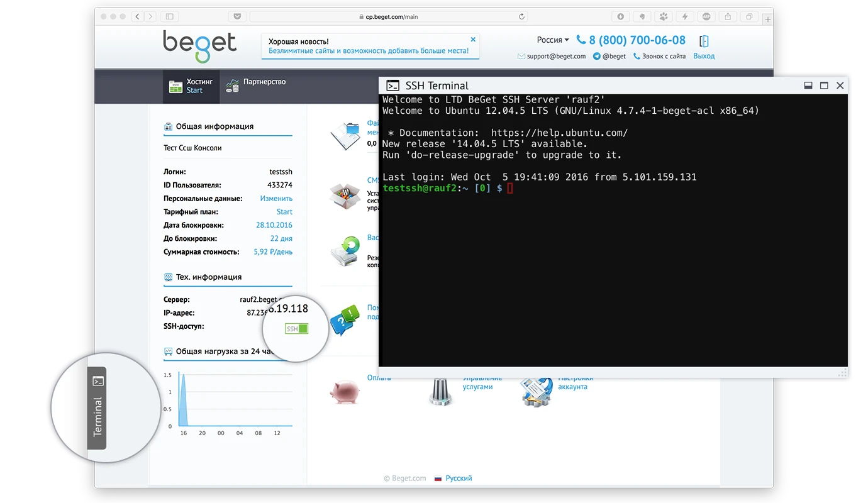Image resolution: width=868 pixels, height=503 pixels.
Task: Reload the page in Safari
Action: (x=521, y=17)
